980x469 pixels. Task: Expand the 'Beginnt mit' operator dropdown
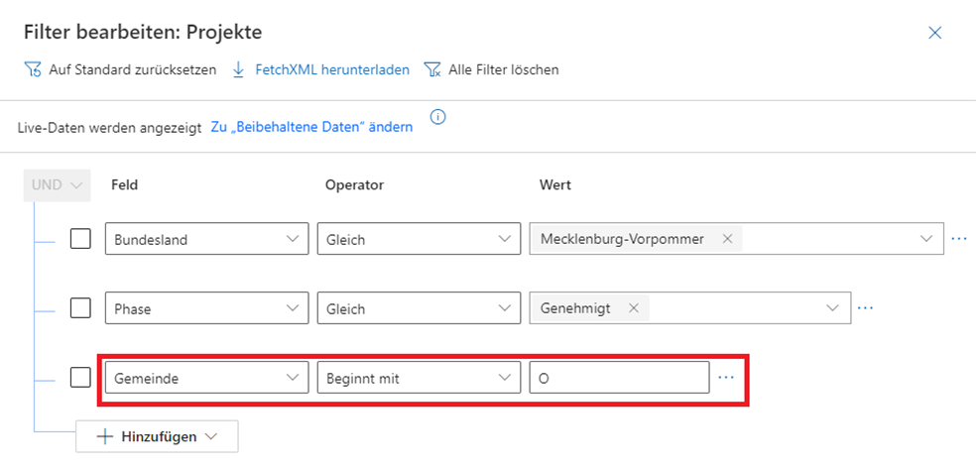(x=418, y=378)
